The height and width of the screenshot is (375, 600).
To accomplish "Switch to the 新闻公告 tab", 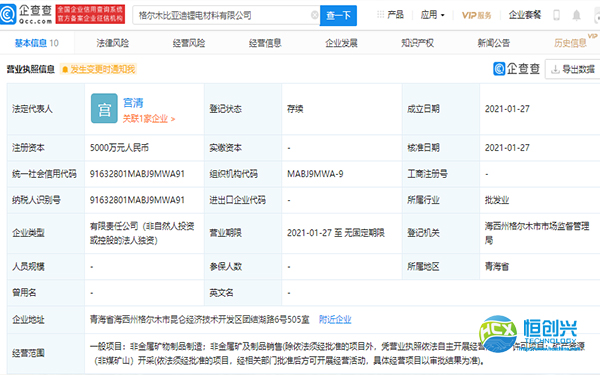I will pos(494,43).
